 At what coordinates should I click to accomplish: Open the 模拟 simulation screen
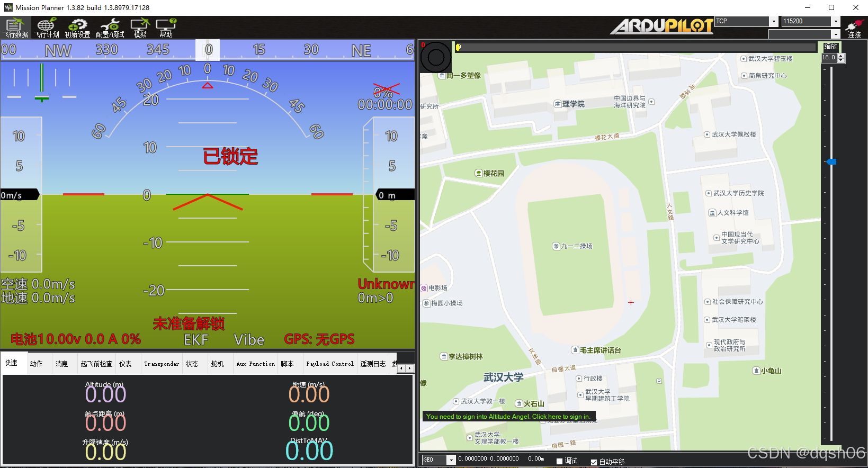coord(140,28)
